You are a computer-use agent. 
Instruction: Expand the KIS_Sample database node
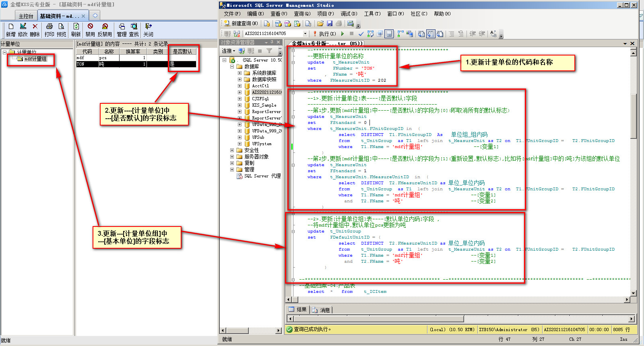coord(239,105)
